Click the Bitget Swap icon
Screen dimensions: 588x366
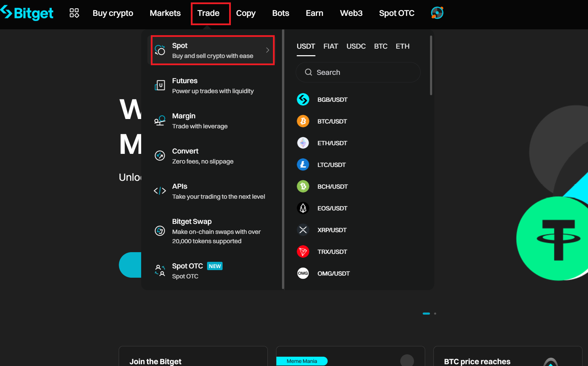160,231
